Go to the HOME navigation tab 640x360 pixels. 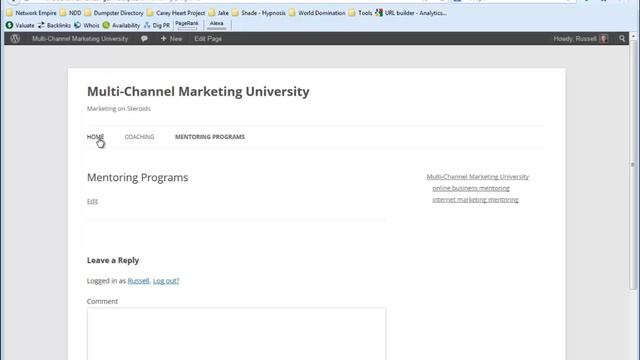tap(96, 137)
